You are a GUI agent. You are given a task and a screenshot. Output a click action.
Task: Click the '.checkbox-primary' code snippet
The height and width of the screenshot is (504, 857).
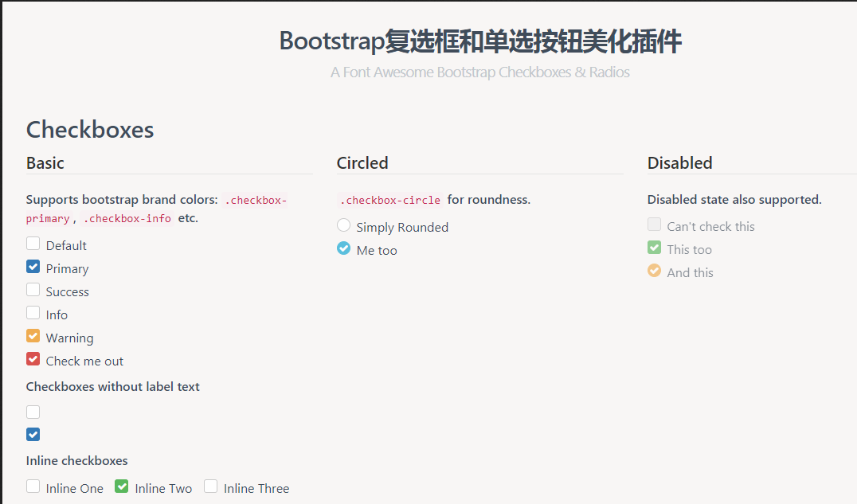coord(256,200)
